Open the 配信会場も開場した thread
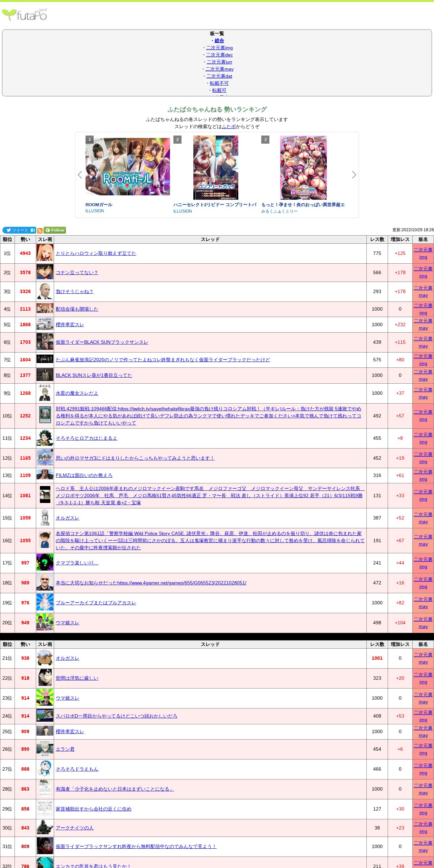The height and width of the screenshot is (868, 434). [77, 309]
